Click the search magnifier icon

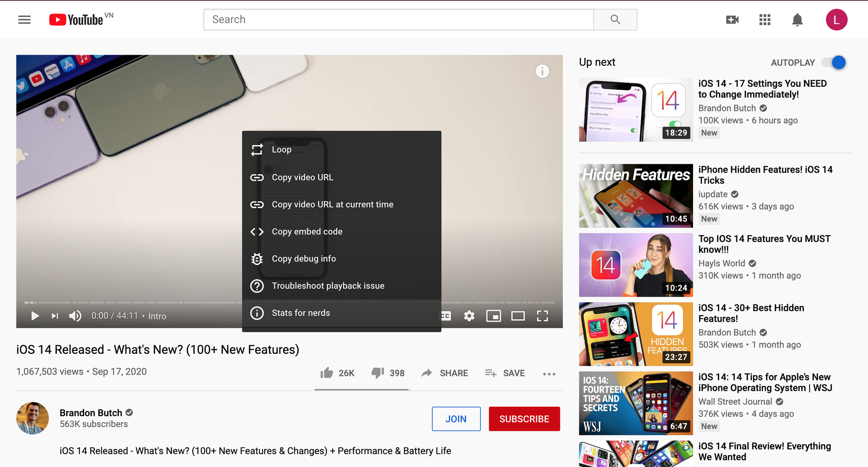click(x=615, y=19)
